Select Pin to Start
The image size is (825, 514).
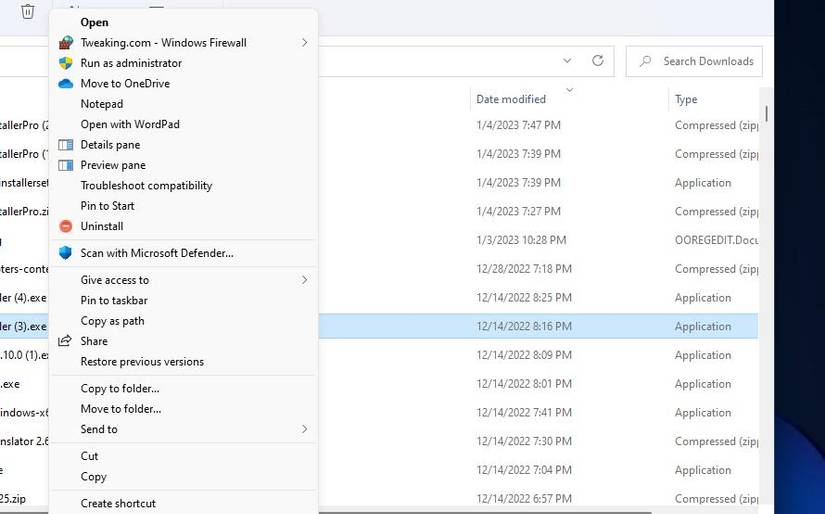(x=107, y=206)
